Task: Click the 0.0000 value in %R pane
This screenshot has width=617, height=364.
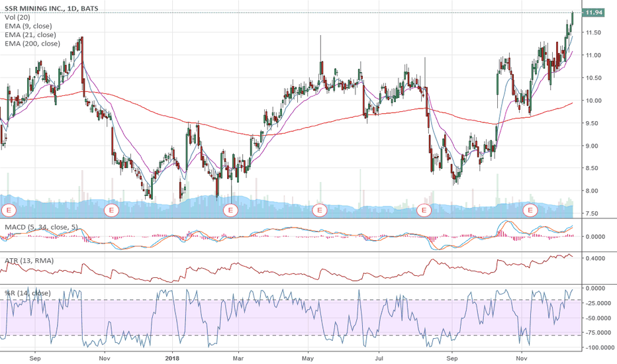Action: 595,288
